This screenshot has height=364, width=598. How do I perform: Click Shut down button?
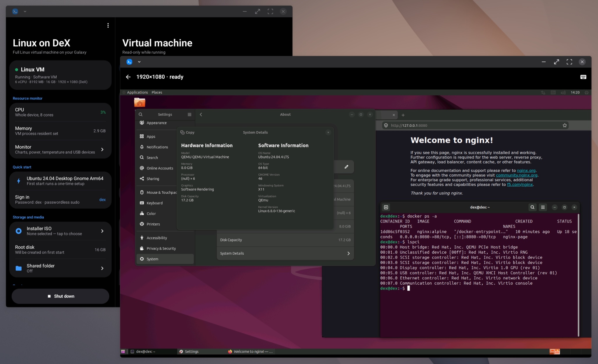pos(60,296)
